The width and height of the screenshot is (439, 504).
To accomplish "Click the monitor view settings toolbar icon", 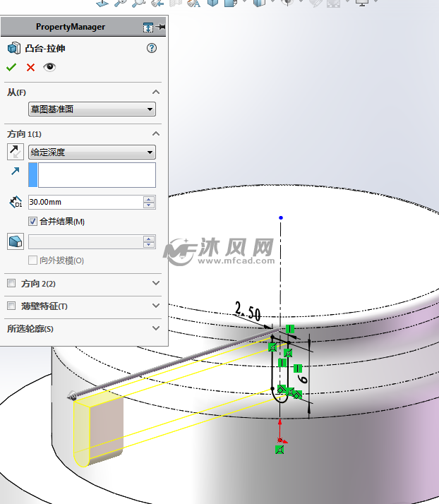I will pyautogui.click(x=362, y=4).
